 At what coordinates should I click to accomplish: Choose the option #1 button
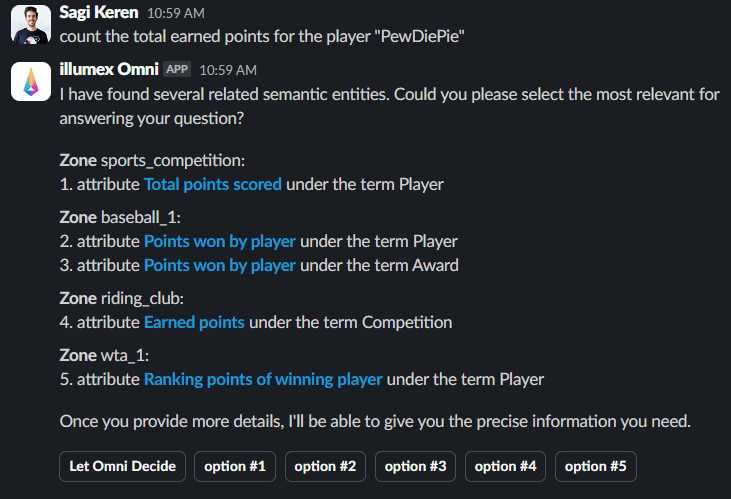click(x=235, y=466)
